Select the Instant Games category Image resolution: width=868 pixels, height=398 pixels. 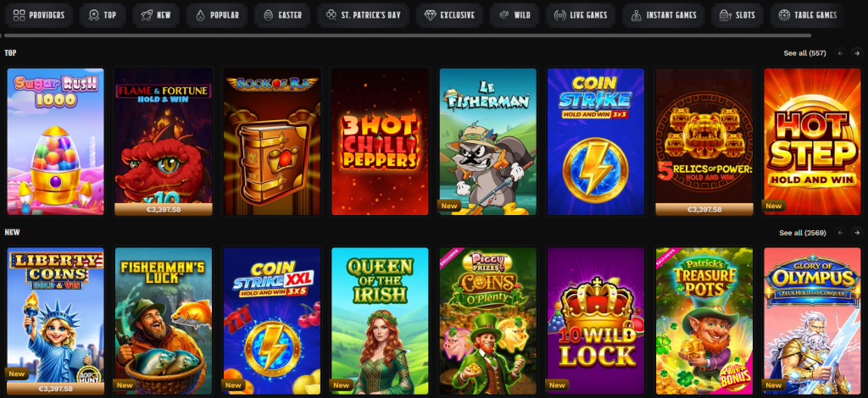click(663, 15)
